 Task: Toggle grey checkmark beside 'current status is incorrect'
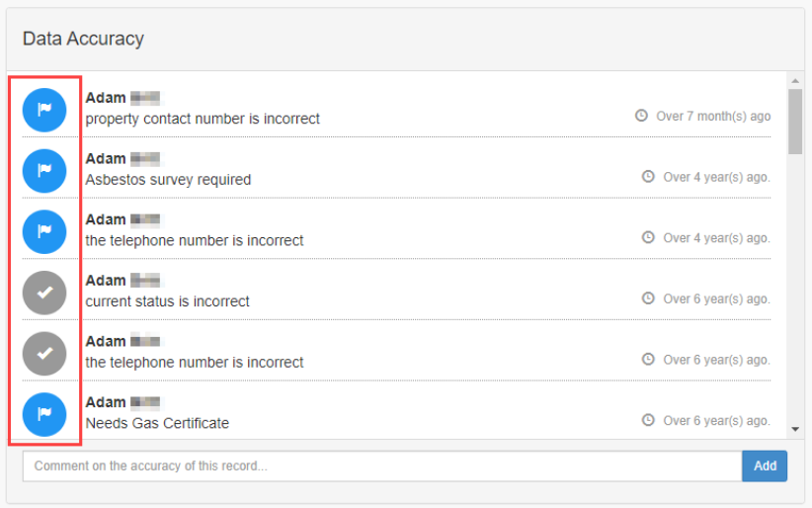pos(44,293)
